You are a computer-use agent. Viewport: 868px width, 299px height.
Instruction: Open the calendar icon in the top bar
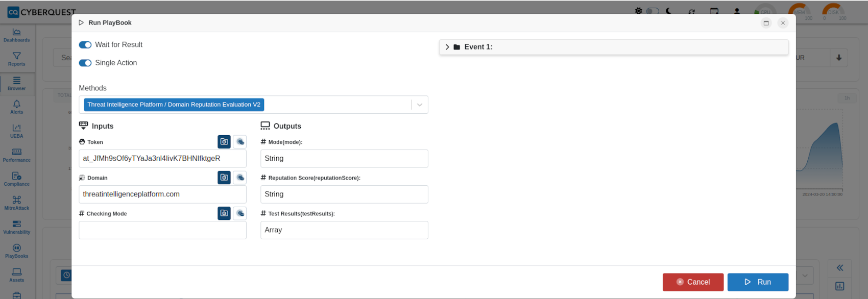(714, 11)
